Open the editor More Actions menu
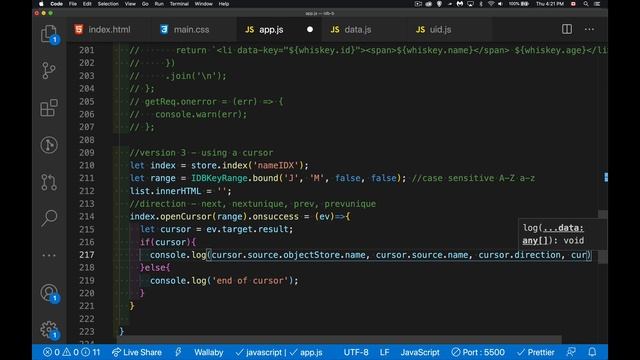Viewport: 640px width, 360px height. 589,29
